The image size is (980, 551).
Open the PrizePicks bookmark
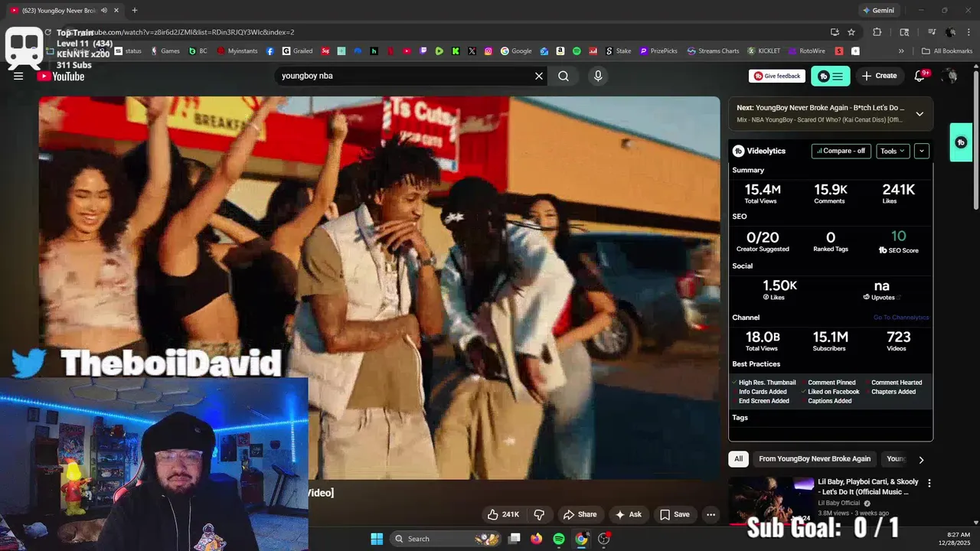(x=658, y=51)
